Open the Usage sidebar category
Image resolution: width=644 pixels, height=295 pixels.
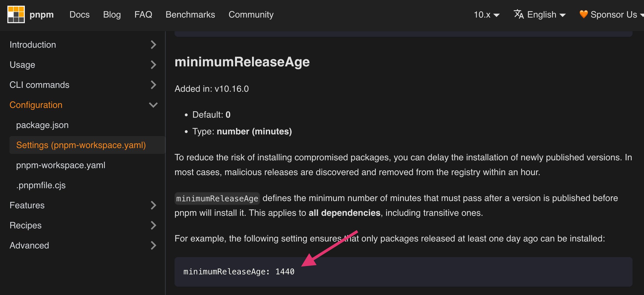tap(22, 65)
